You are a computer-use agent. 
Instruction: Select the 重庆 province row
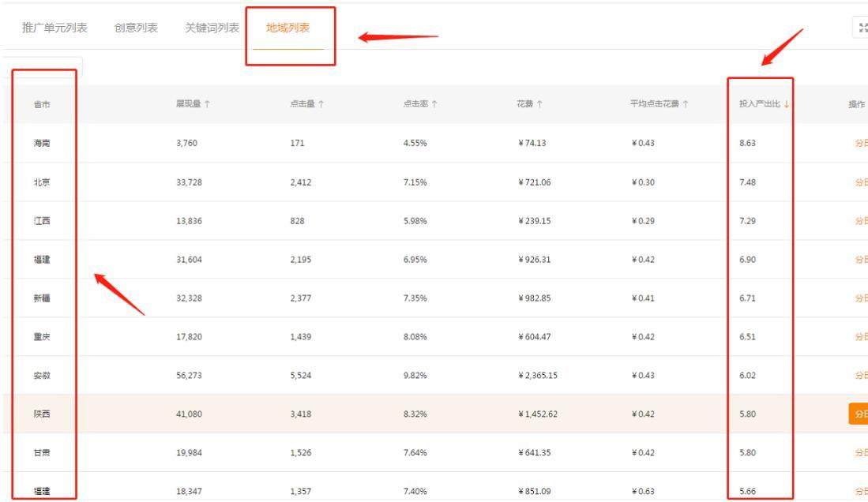435,336
